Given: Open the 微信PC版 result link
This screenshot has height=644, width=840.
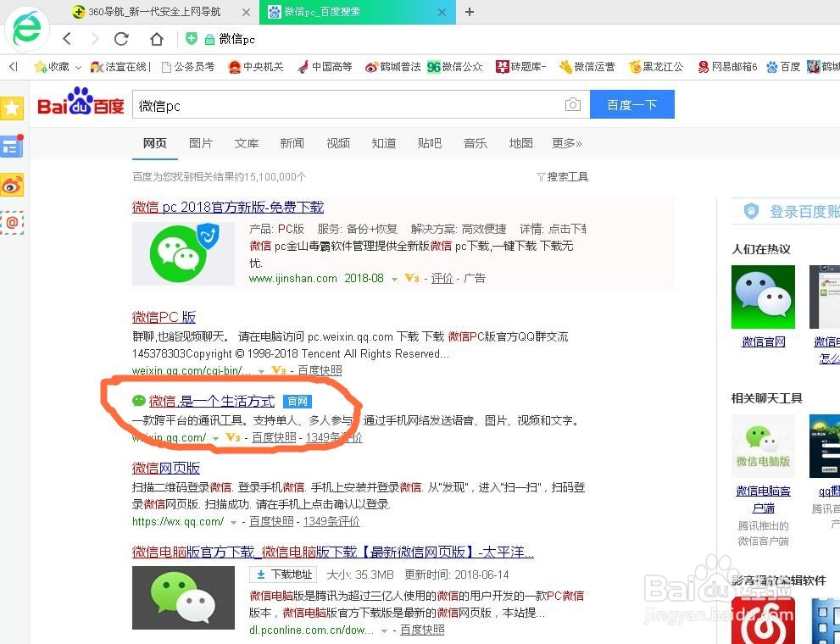Looking at the screenshot, I should pyautogui.click(x=164, y=317).
